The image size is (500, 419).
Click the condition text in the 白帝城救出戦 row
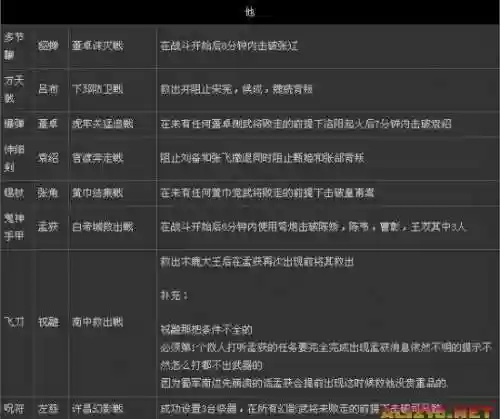tap(313, 227)
